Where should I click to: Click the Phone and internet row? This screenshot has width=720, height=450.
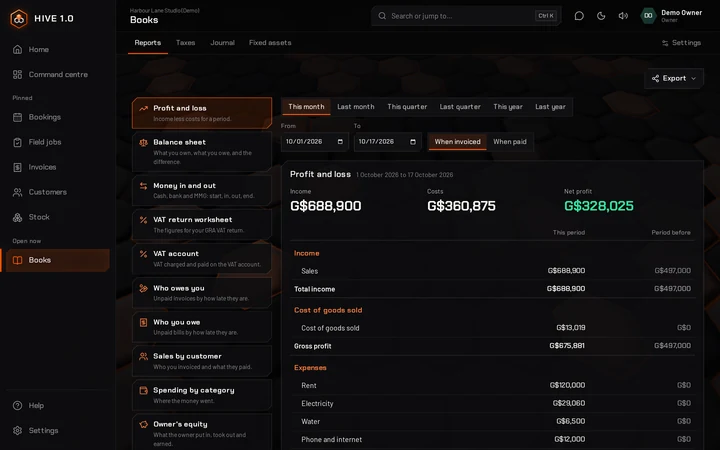click(x=493, y=439)
